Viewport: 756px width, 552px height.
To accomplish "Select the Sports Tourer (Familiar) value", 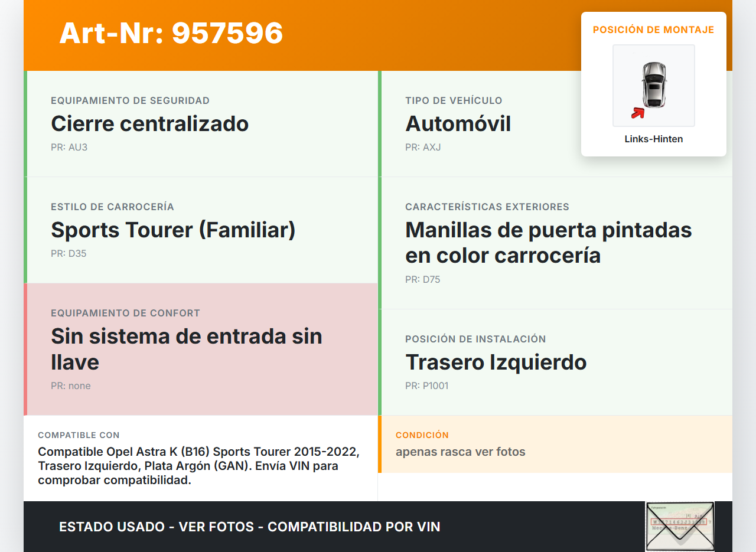I will coord(173,230).
